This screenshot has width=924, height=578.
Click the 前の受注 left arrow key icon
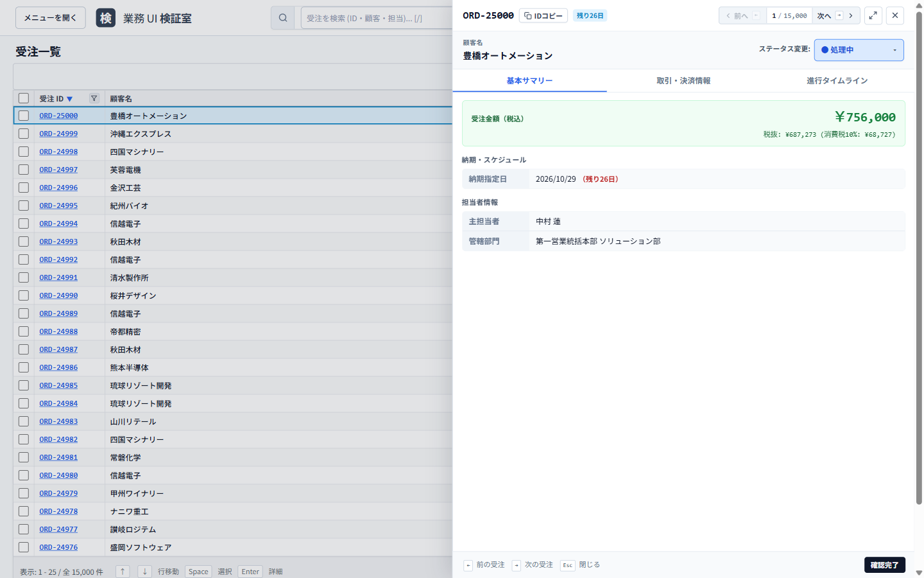coord(468,565)
